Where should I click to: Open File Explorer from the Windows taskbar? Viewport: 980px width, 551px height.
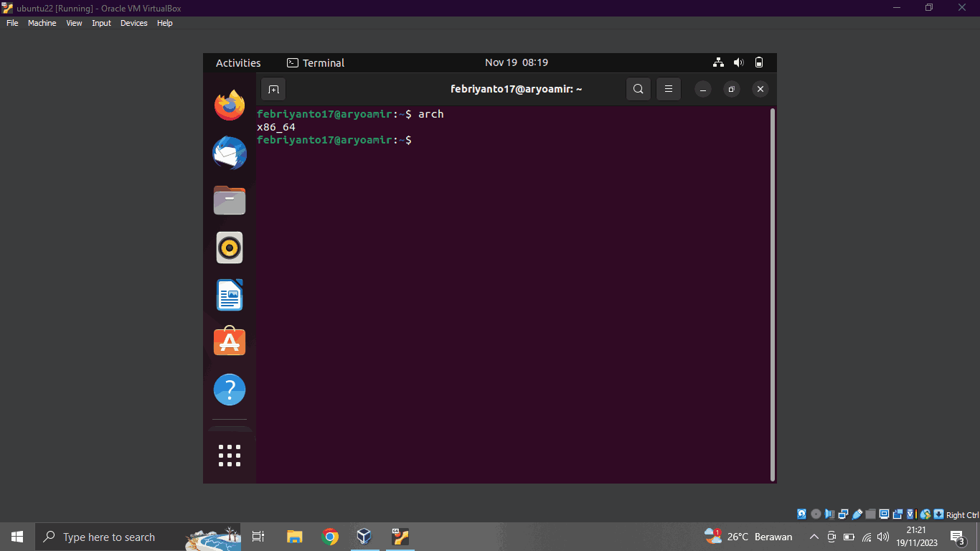coord(295,537)
